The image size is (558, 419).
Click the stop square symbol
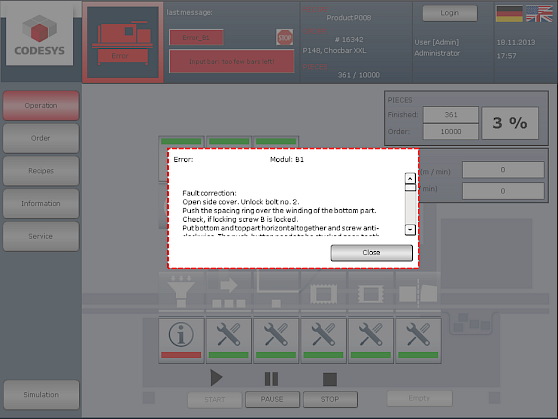pos(330,379)
